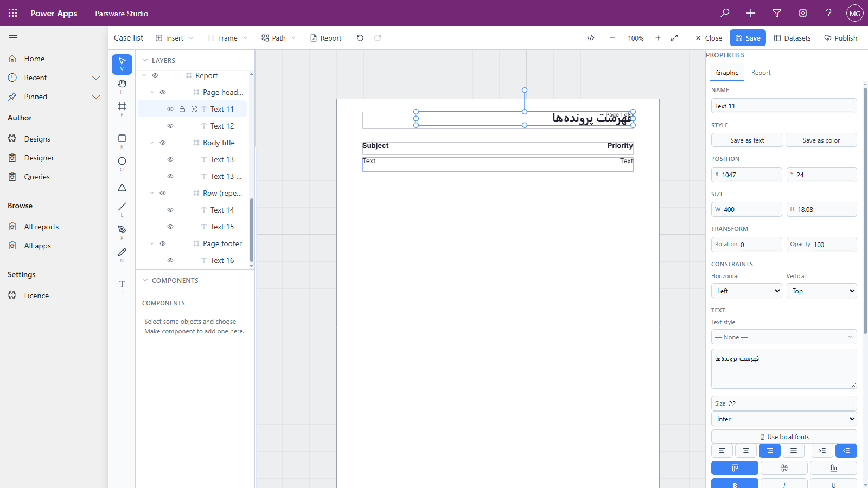
Task: Select the Line drawing tool
Action: click(122, 209)
